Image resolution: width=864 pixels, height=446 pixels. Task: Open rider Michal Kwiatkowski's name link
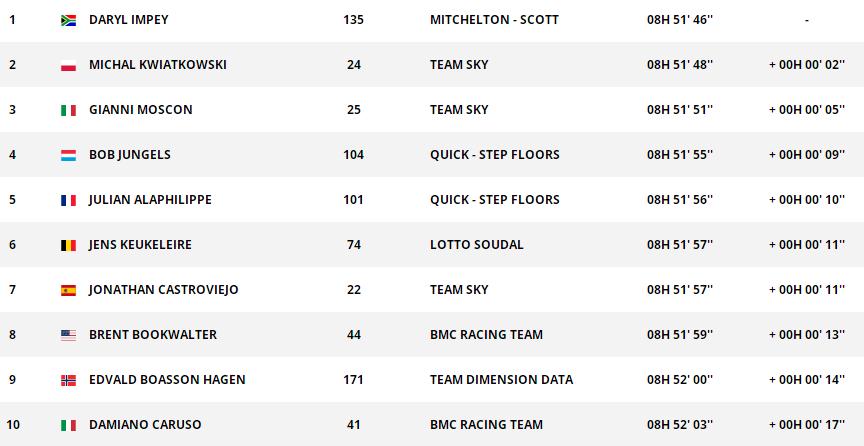tap(157, 65)
